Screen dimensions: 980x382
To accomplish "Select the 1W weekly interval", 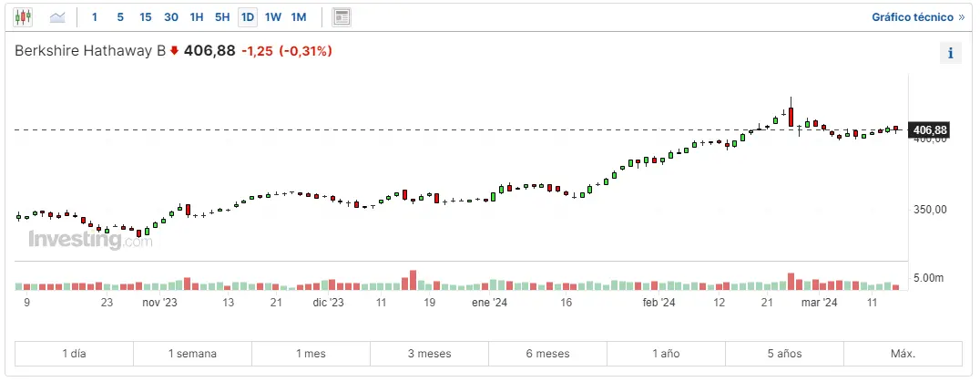I will tap(273, 17).
